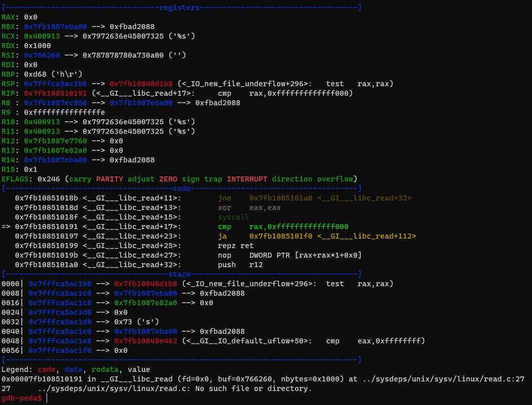This screenshot has width=532, height=405.
Task: Click the INTERRUPT flag in EFLAGS
Action: point(247,179)
